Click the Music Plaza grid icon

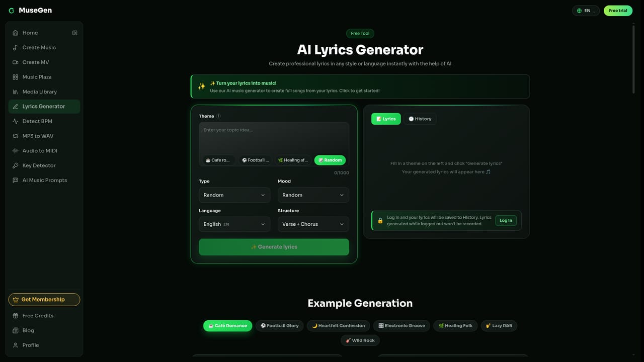click(15, 77)
